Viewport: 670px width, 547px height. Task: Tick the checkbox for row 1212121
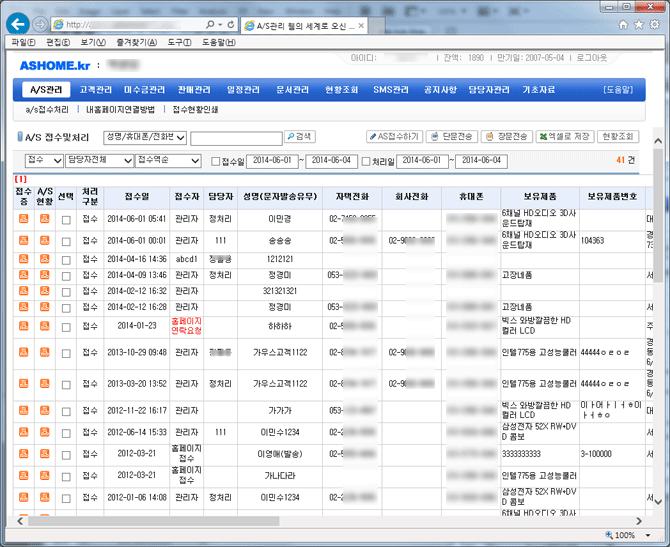(x=66, y=260)
